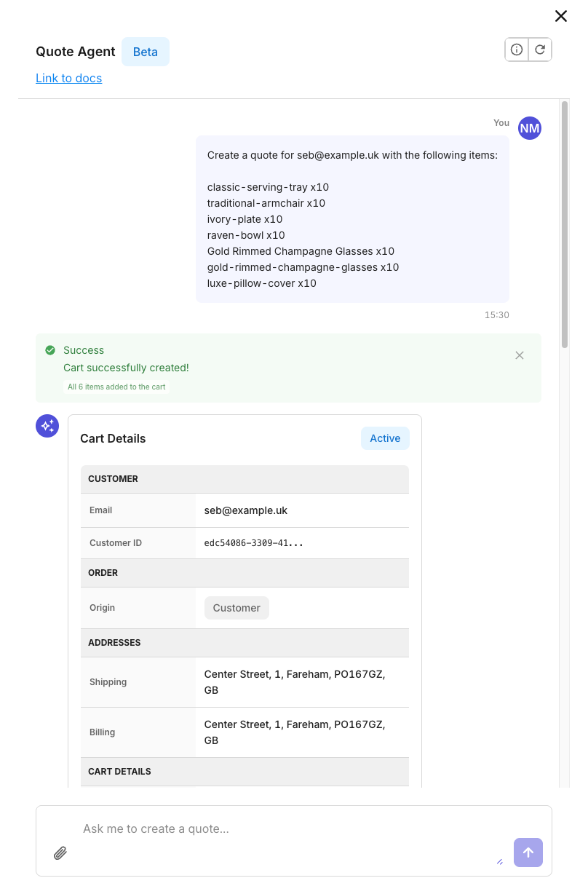This screenshot has width=588, height=886.
Task: Attach a file using the paperclip icon
Action: coord(60,853)
